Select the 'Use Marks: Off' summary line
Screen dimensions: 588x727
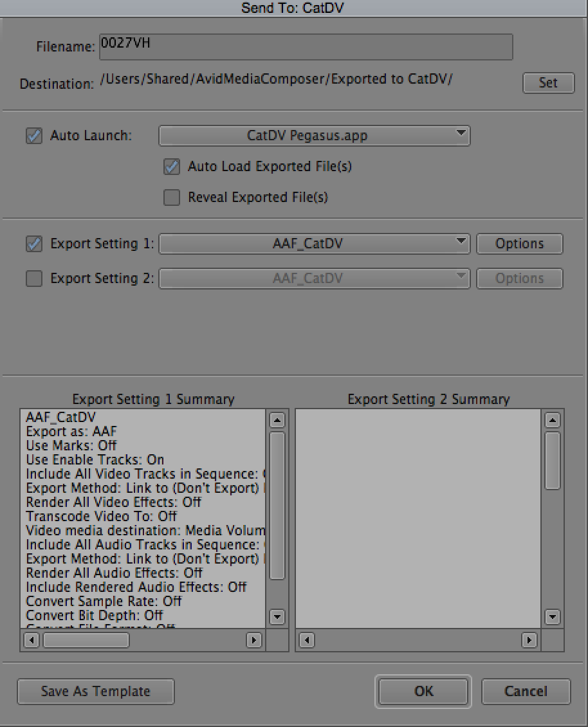[71, 446]
